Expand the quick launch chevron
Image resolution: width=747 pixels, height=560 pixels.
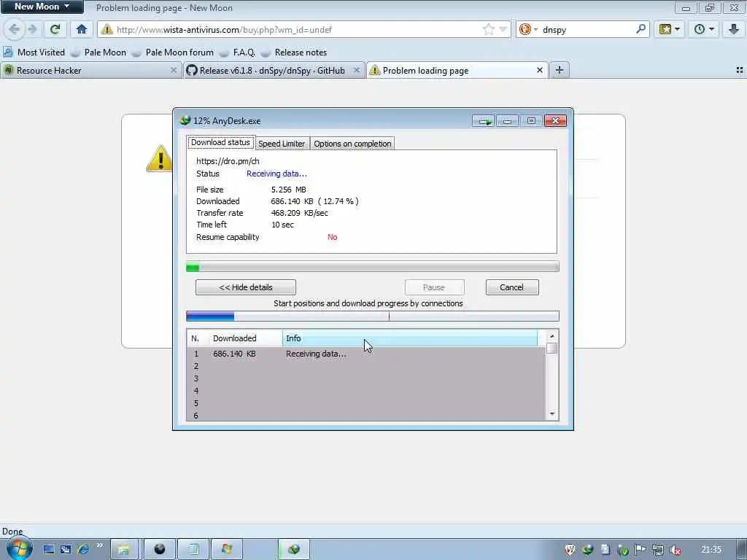(99, 545)
